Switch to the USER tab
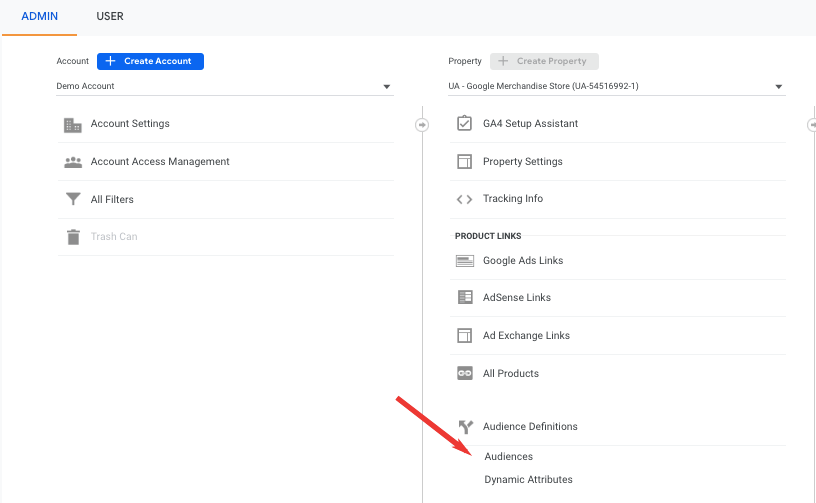Screen dimensions: 816x503 [x=110, y=16]
